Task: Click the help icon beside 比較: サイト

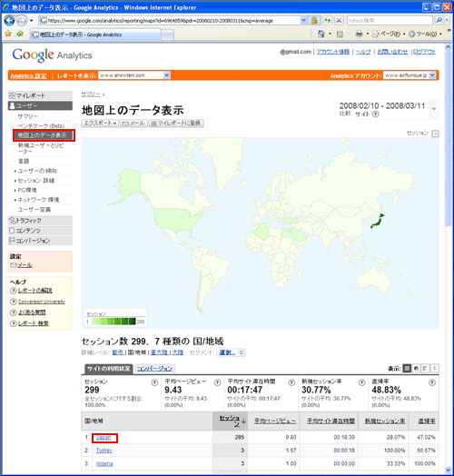Action: pos(375,114)
